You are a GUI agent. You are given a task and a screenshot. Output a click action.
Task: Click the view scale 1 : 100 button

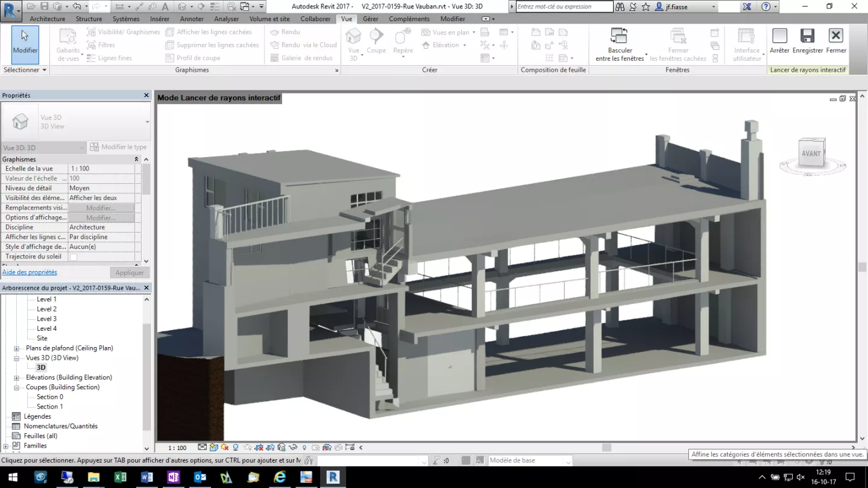pyautogui.click(x=177, y=448)
